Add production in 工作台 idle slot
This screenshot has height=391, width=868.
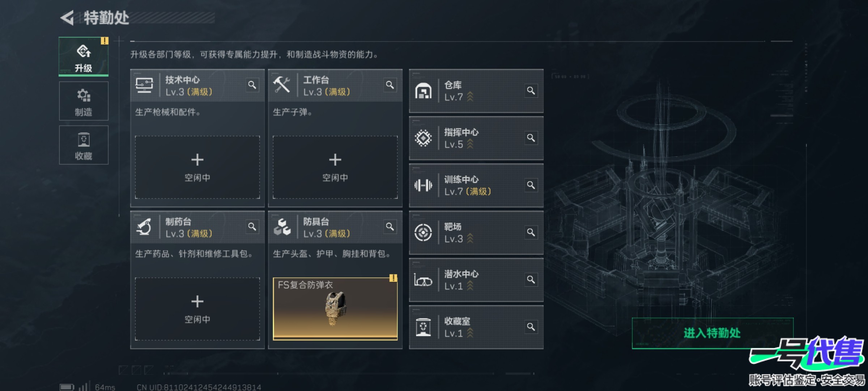[335, 167]
